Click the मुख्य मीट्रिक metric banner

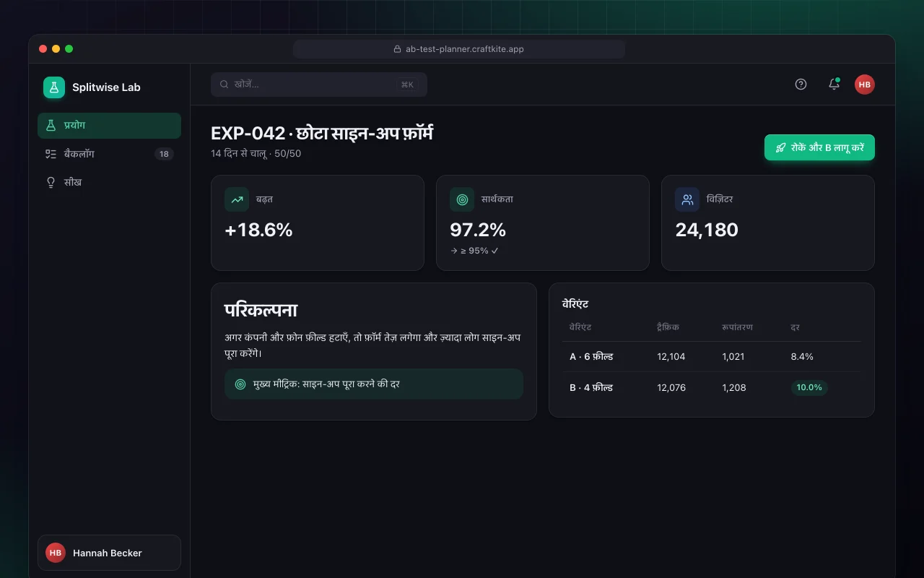click(374, 384)
